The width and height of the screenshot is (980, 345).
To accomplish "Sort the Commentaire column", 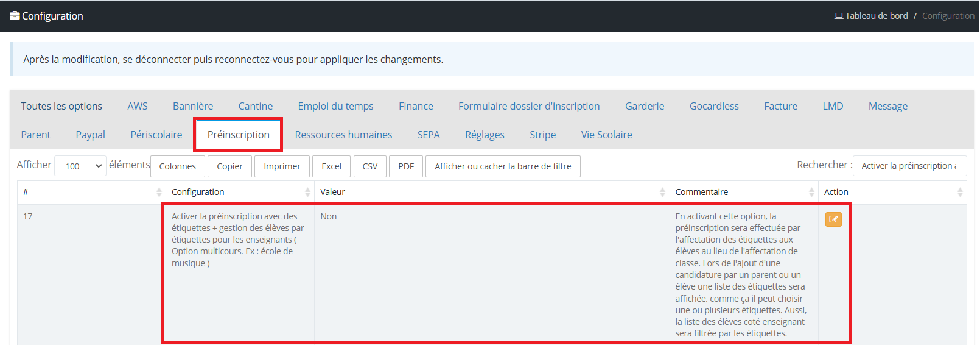I will pos(811,192).
